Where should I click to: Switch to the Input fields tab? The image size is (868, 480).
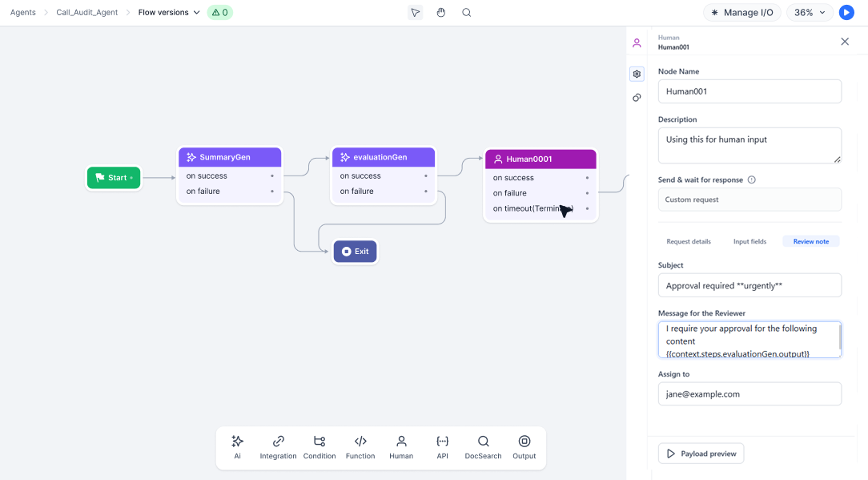tap(749, 240)
